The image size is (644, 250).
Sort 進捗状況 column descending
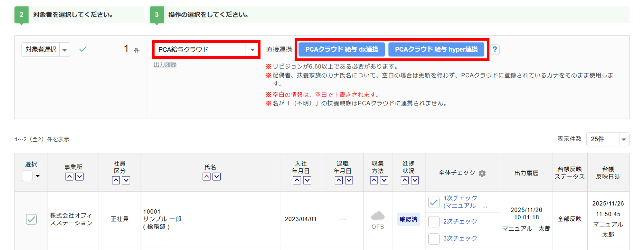415,180
